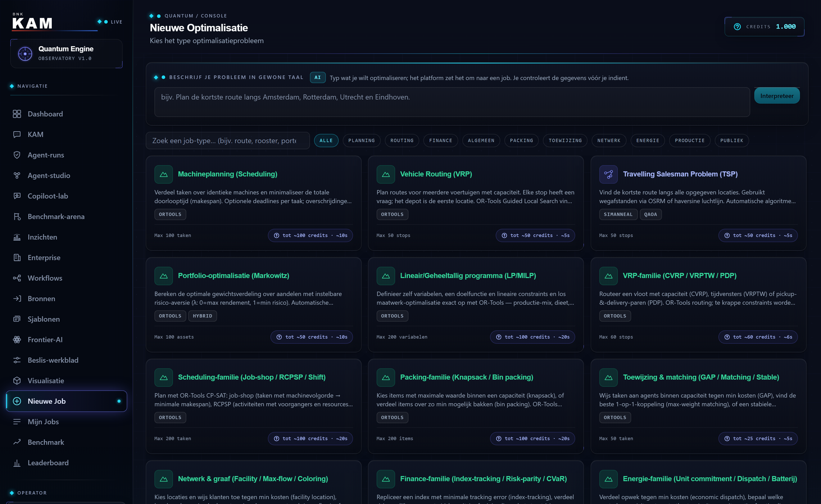Open the Dashboard sidebar icon
The image size is (821, 504).
tap(17, 114)
